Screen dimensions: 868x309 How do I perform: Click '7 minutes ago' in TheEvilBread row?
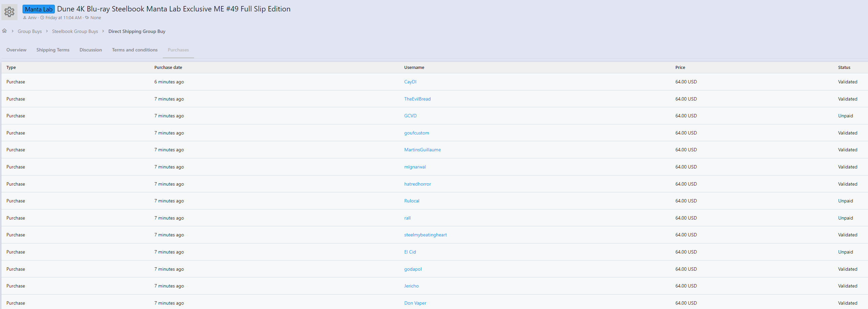pyautogui.click(x=169, y=99)
